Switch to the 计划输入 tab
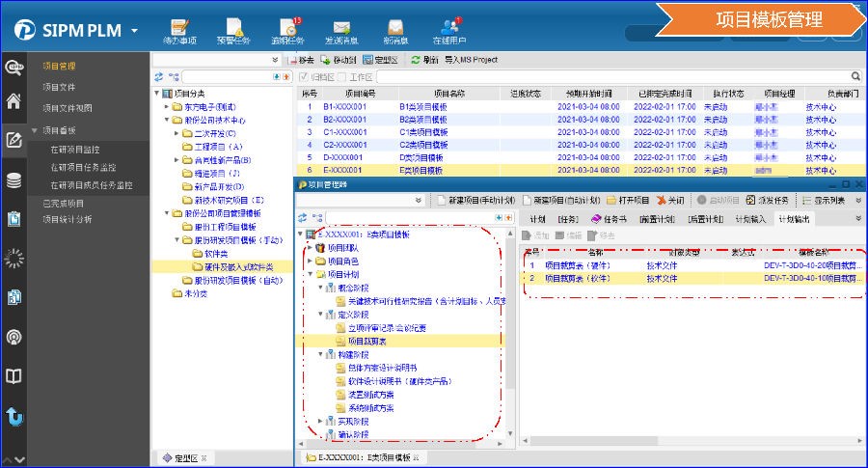 [x=750, y=219]
